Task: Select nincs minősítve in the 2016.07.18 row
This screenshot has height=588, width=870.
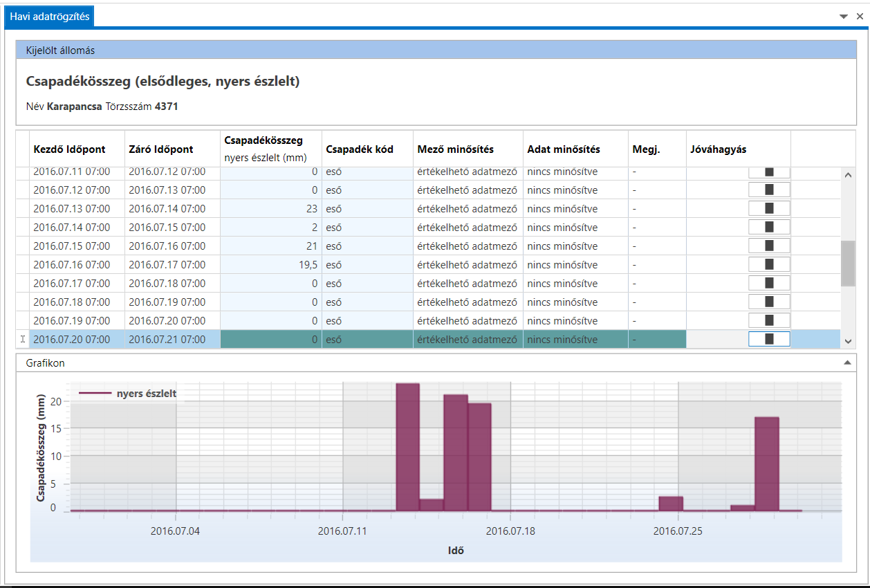Action: pos(575,302)
